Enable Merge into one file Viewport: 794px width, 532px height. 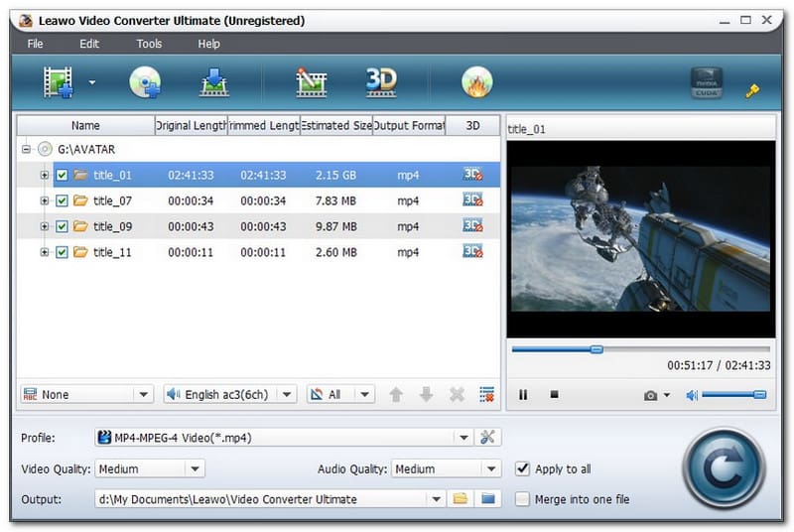point(523,499)
